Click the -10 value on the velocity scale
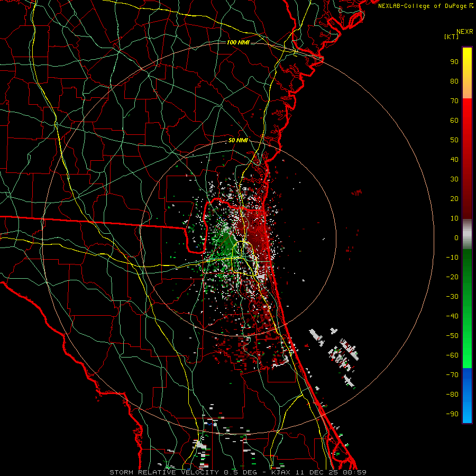476x476 pixels. point(452,258)
